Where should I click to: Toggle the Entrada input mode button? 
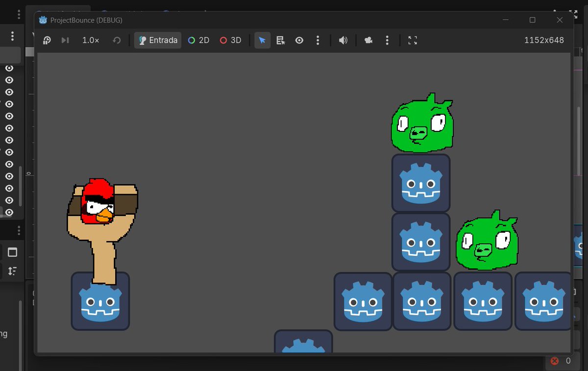coord(158,40)
